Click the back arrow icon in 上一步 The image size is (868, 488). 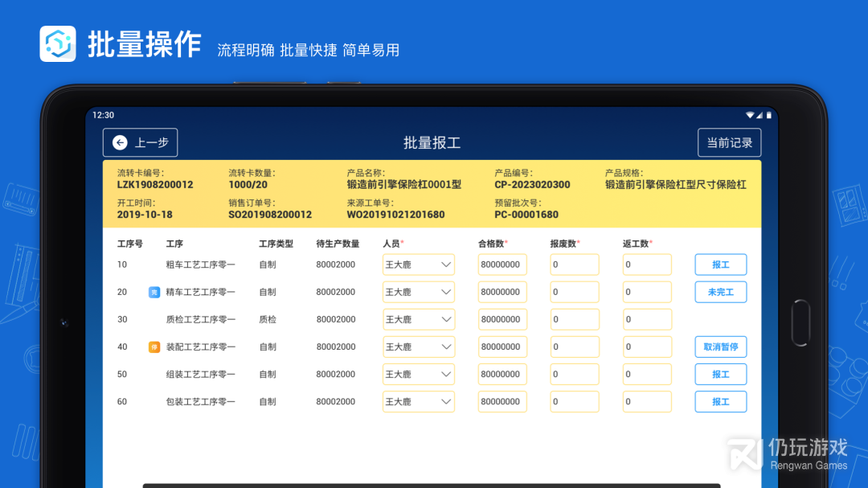[x=118, y=142]
